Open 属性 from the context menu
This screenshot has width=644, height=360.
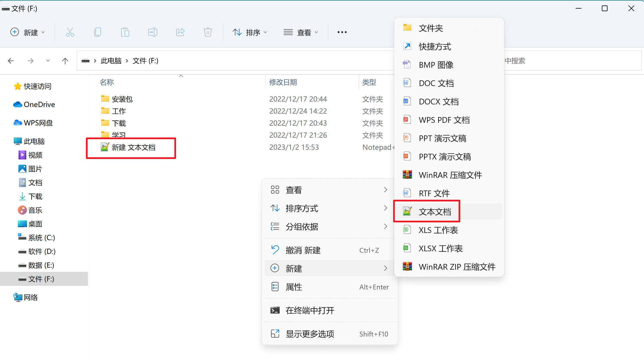point(294,287)
